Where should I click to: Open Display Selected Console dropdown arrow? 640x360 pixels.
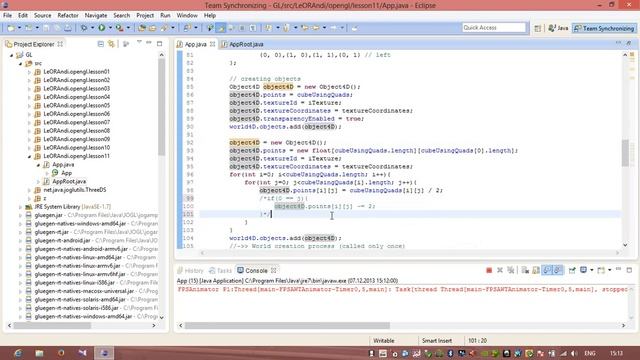[x=591, y=270]
